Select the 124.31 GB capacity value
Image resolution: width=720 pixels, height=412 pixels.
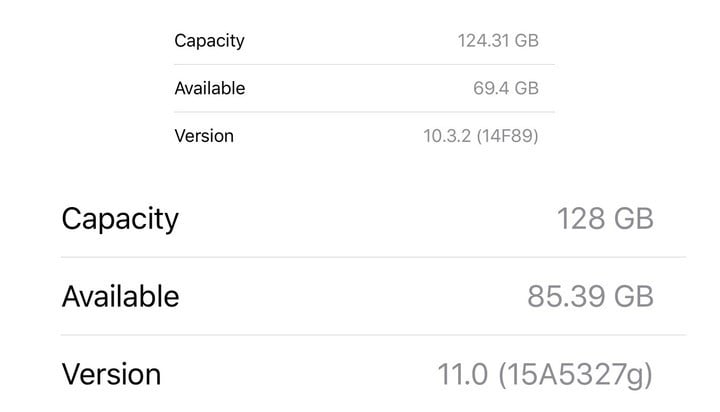click(x=498, y=41)
